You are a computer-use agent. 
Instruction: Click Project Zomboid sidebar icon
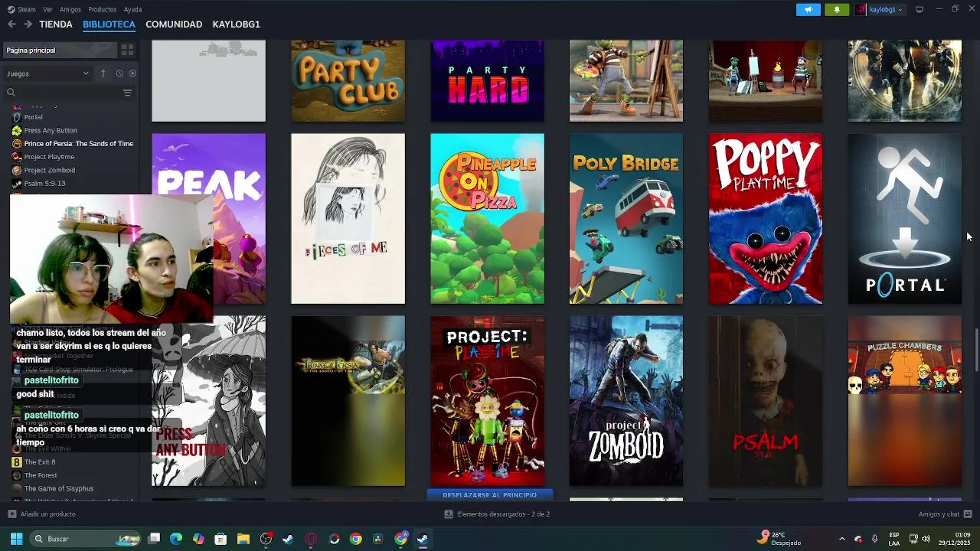[x=17, y=170]
